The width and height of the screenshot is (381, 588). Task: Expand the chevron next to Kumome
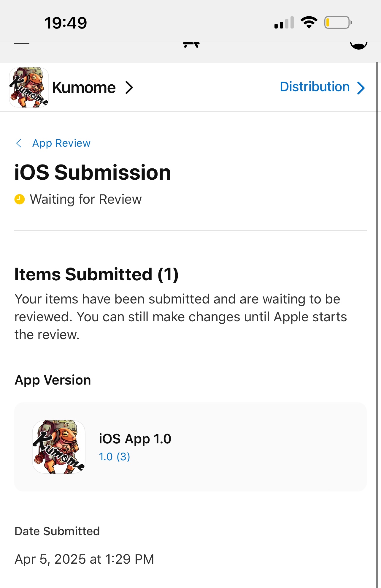(x=129, y=88)
